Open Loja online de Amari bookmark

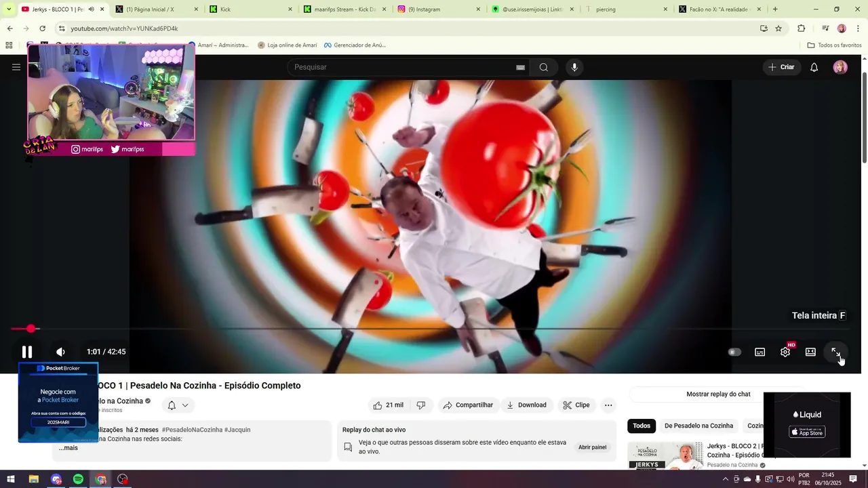tap(287, 45)
